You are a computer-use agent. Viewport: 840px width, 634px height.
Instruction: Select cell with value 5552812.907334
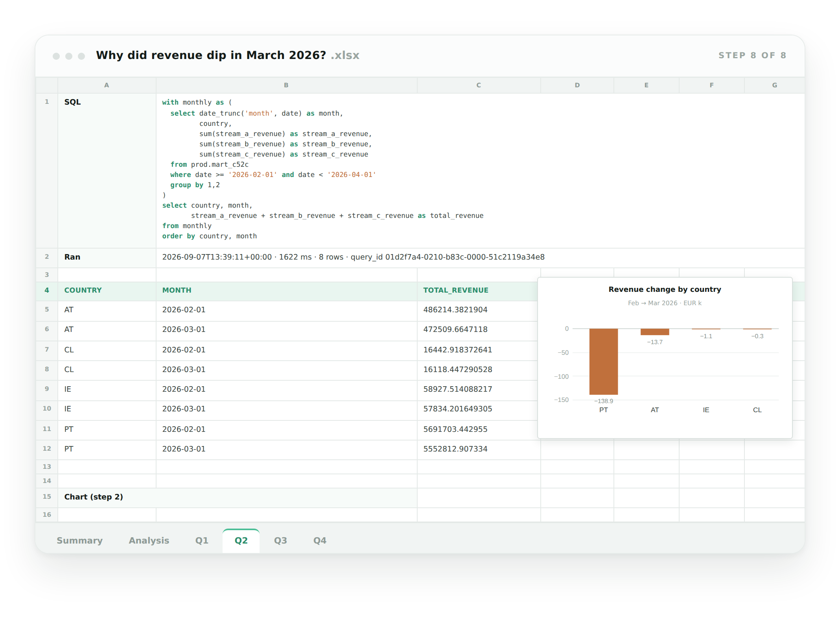tap(479, 449)
